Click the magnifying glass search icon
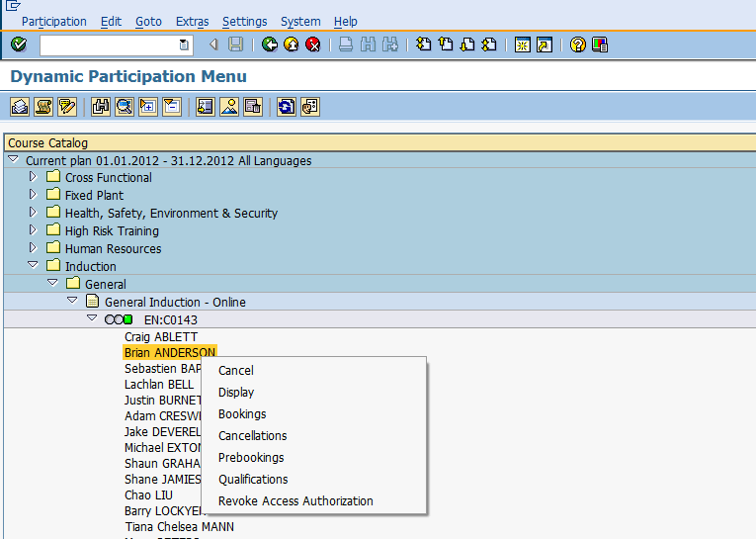 125,107
